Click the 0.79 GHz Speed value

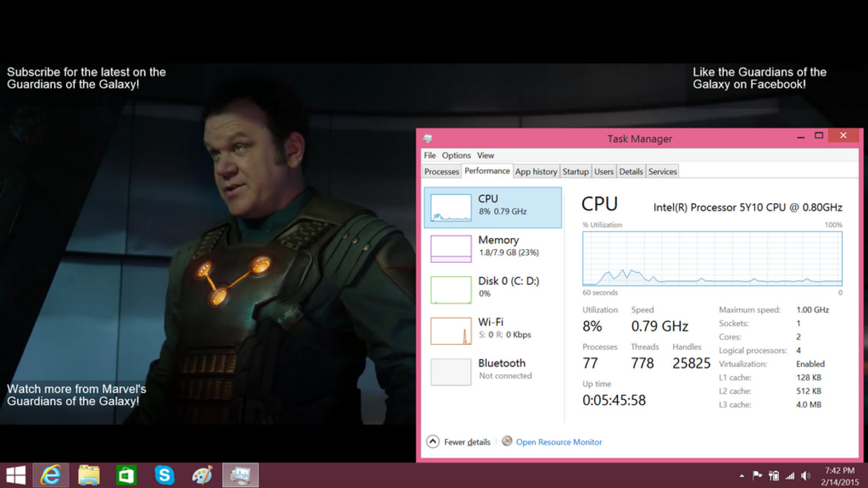pyautogui.click(x=660, y=326)
